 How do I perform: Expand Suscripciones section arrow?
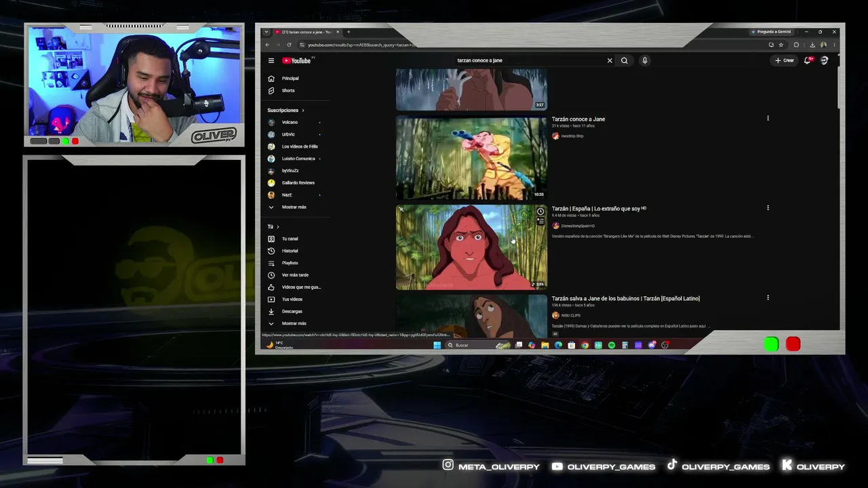pyautogui.click(x=303, y=110)
